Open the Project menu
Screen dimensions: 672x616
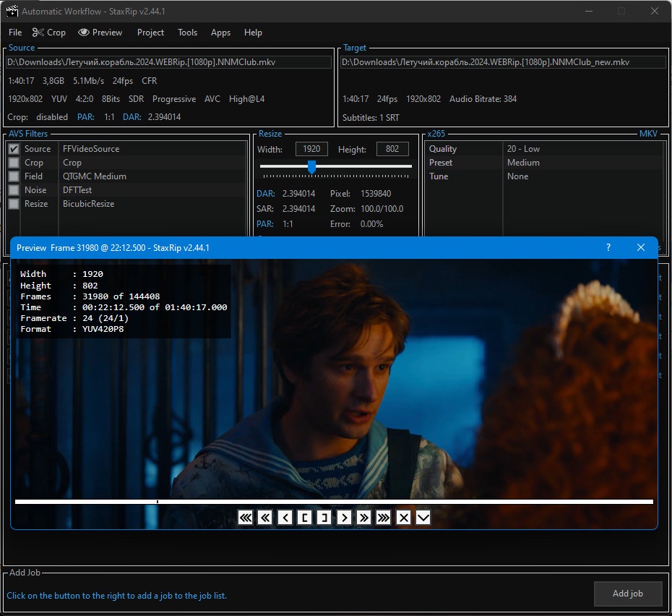pyautogui.click(x=150, y=33)
